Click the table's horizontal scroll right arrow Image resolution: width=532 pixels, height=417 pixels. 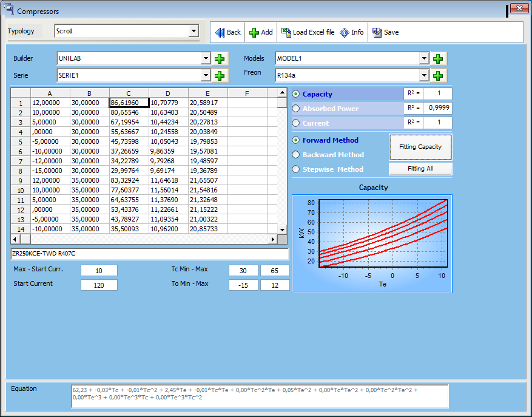[x=273, y=239]
